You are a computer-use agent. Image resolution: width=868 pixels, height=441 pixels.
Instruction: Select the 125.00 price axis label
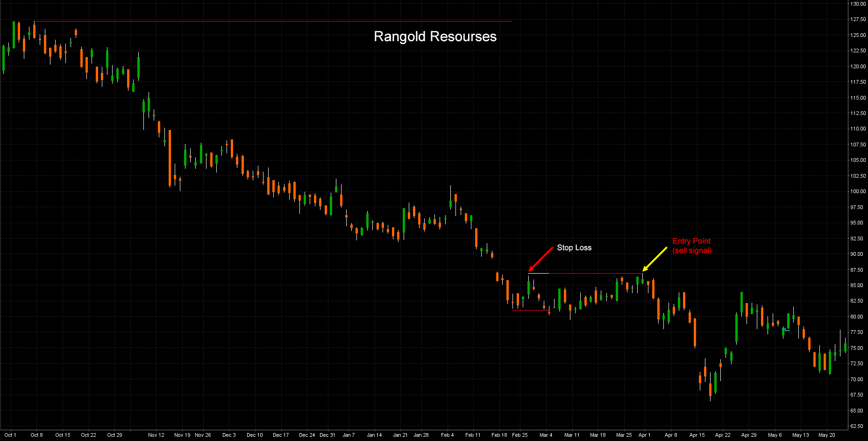tap(858, 35)
